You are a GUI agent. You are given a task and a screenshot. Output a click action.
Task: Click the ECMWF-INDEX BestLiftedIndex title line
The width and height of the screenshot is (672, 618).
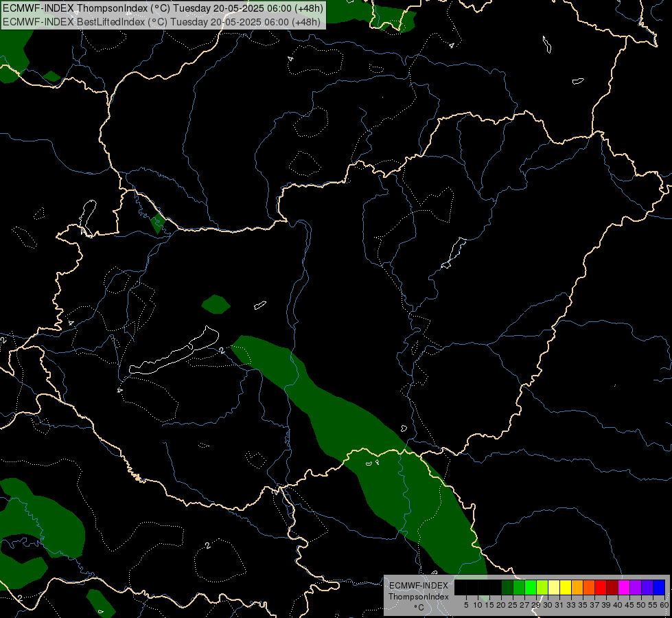click(x=161, y=22)
